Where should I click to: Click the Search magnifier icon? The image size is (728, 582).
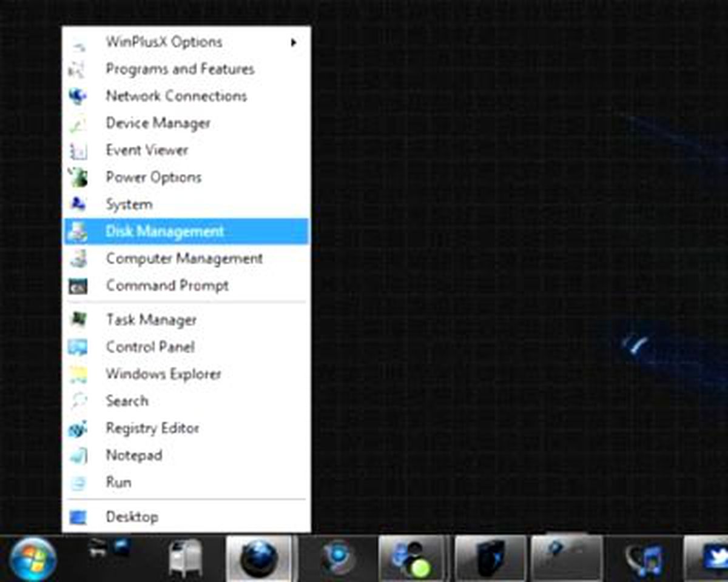pyautogui.click(x=78, y=401)
